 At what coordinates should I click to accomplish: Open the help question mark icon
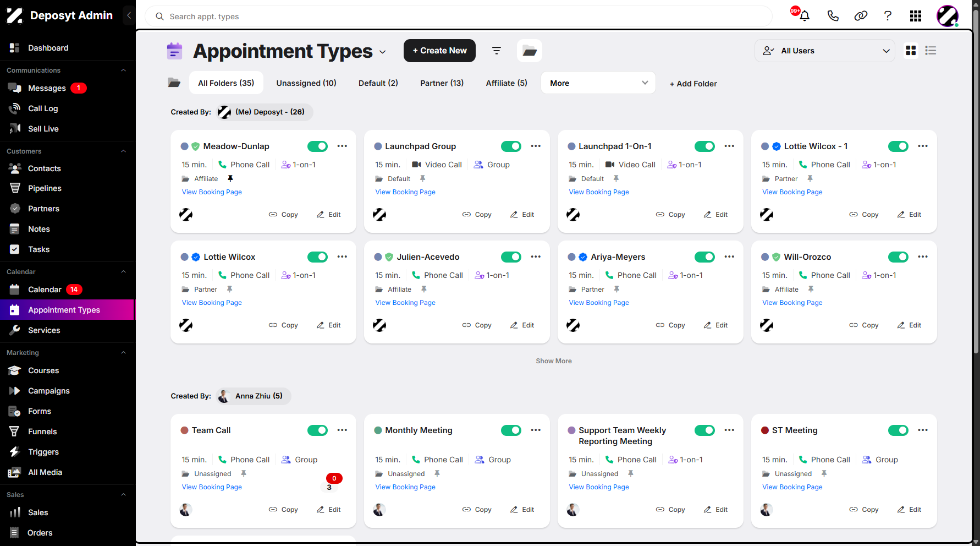pos(888,16)
